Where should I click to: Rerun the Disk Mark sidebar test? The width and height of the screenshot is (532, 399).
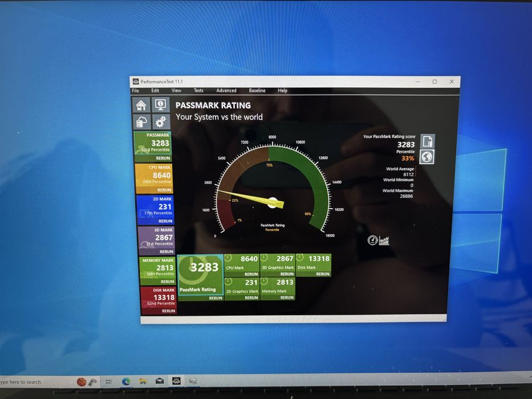coord(168,311)
